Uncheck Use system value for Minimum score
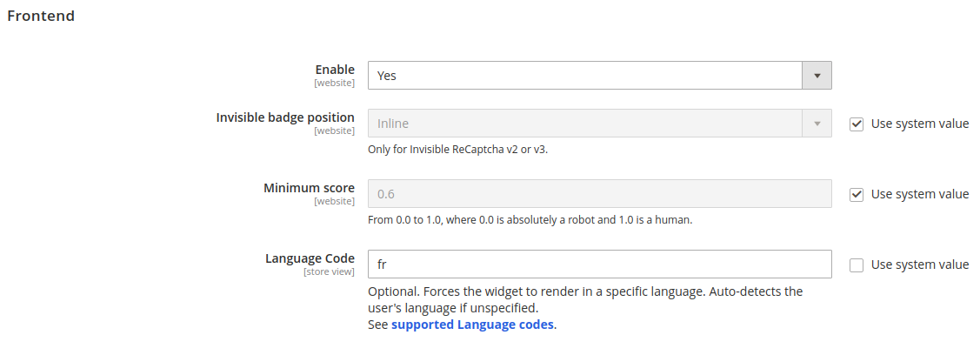This screenshot has width=980, height=355. 857,194
